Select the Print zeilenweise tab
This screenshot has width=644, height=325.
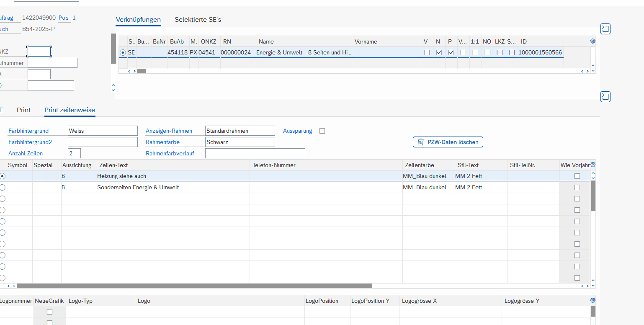tap(70, 110)
